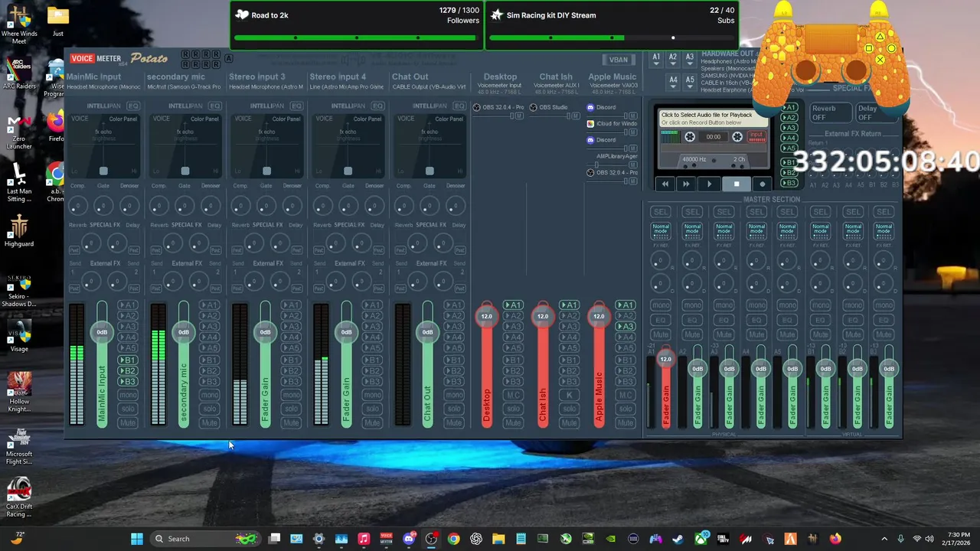
Task: Launch Google Chrome from the taskbar
Action: (453, 539)
